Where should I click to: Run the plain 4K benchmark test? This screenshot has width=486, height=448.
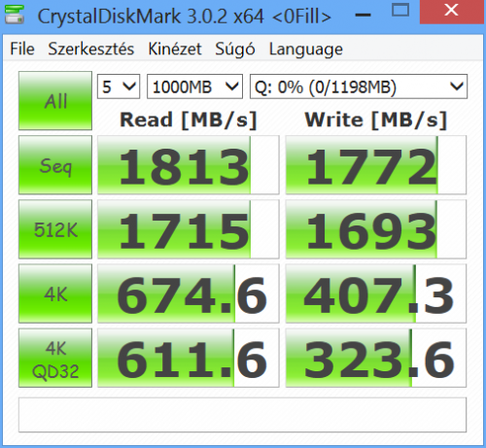pyautogui.click(x=55, y=293)
